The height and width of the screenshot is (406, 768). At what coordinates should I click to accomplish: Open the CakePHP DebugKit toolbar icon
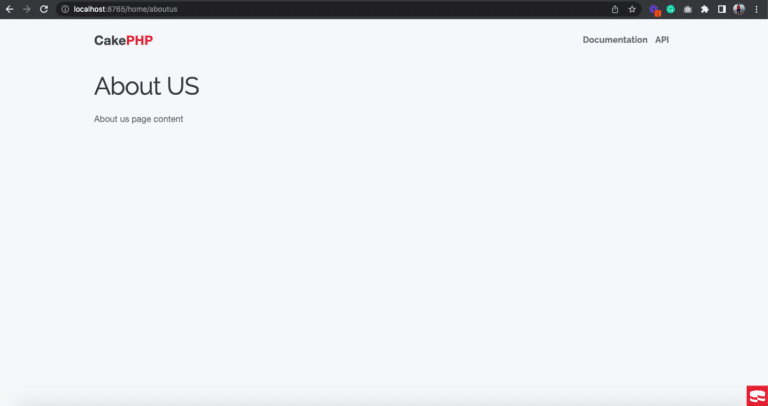pos(756,395)
